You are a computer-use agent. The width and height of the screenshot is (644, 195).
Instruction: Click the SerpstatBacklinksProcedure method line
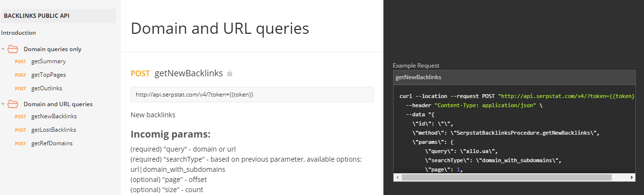(x=505, y=132)
